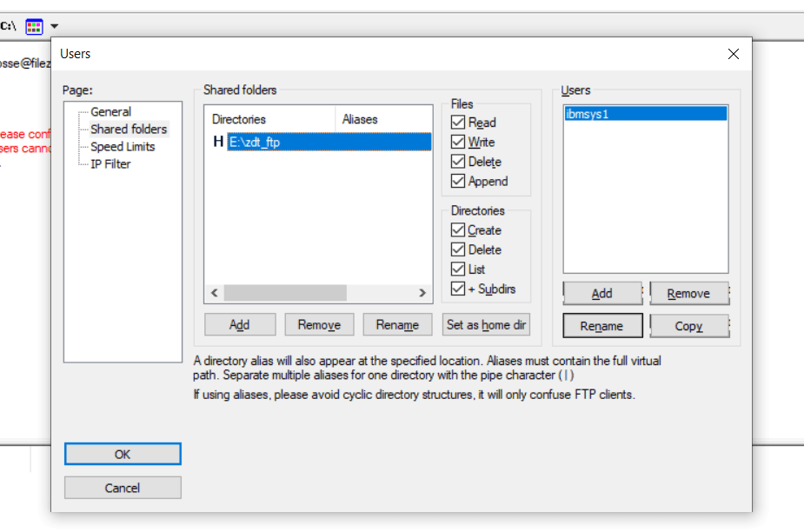
Task: Go to IP Filter page
Action: tap(110, 164)
